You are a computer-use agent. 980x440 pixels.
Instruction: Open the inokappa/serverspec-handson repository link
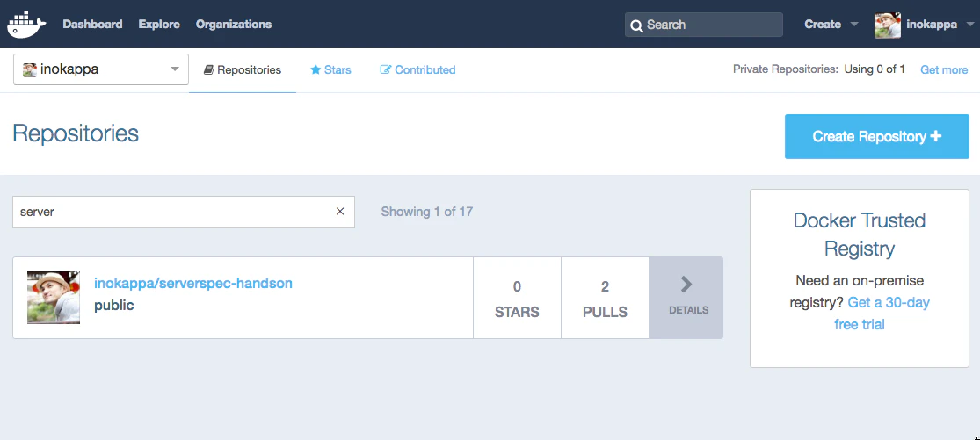193,284
